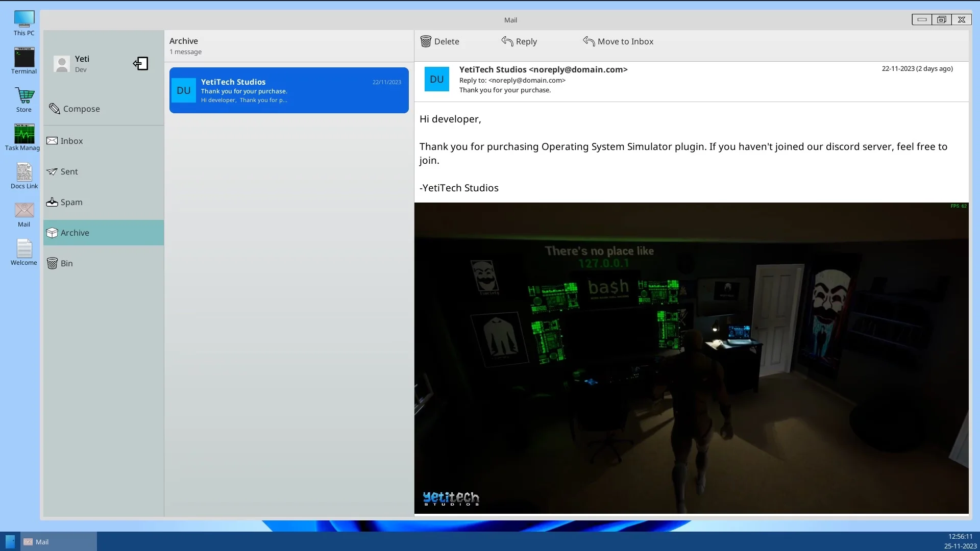Click the '-YetiTech Studios' signature

coord(459,188)
